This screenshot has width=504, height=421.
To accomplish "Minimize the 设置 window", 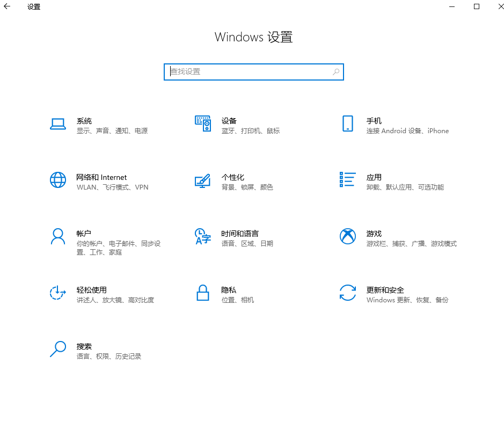I will [x=452, y=6].
